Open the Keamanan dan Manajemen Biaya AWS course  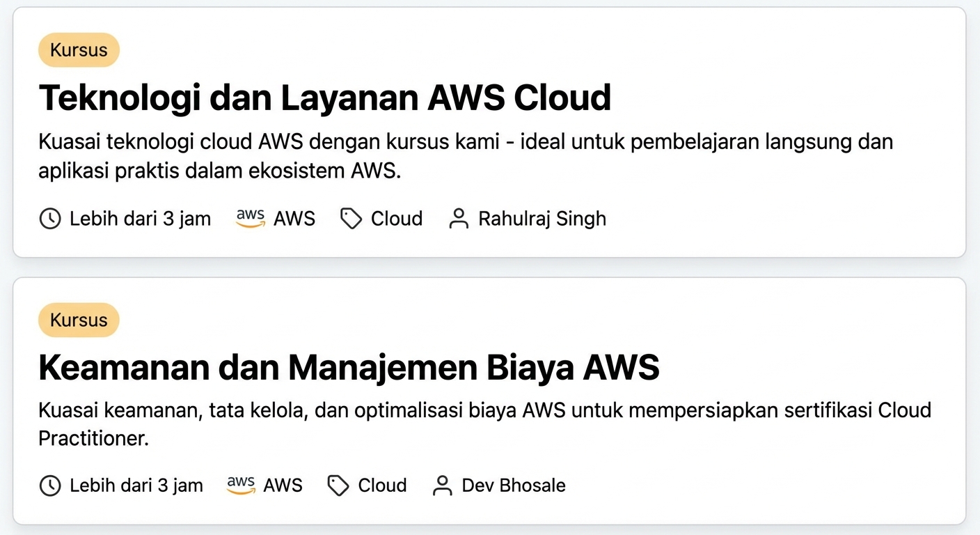349,367
